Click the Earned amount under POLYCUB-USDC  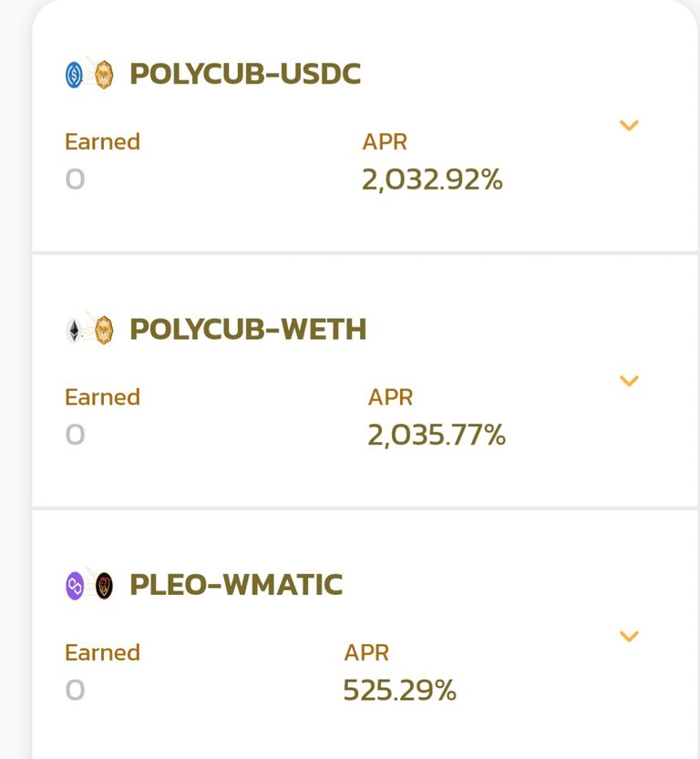coord(75,179)
